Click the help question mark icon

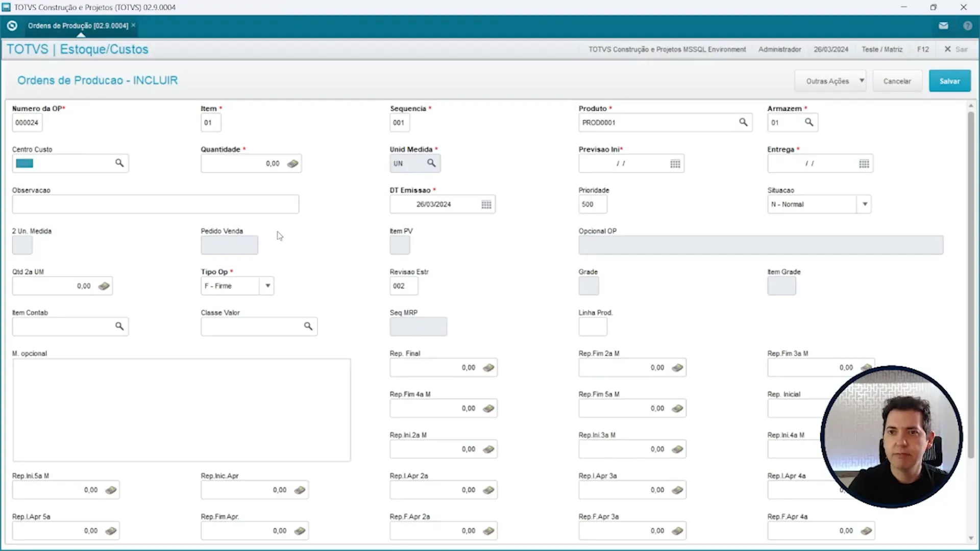click(x=968, y=25)
